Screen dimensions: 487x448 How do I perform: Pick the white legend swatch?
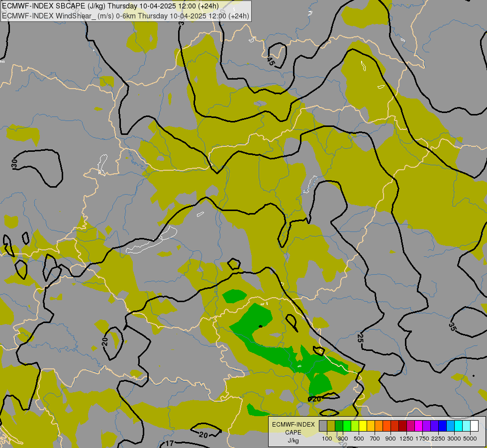(474, 426)
